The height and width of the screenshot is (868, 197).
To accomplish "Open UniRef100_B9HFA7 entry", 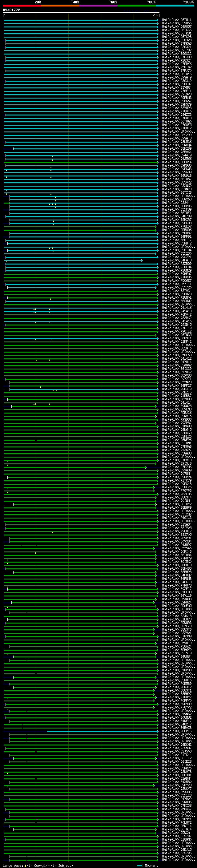I will tap(176, 274).
